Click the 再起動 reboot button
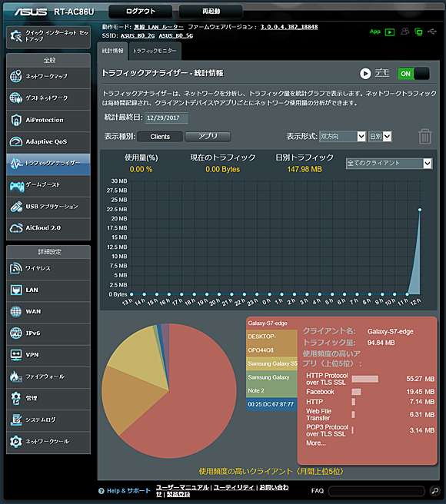Screen dimensions: 446x504 click(211, 12)
